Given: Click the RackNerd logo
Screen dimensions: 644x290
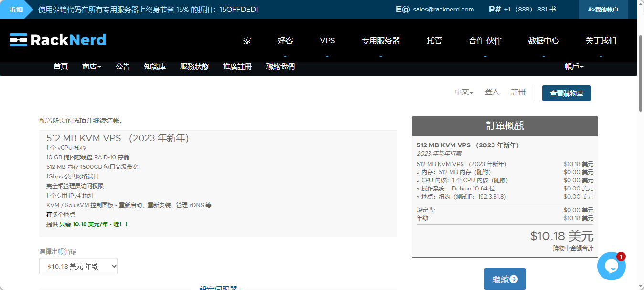Looking at the screenshot, I should (x=57, y=40).
